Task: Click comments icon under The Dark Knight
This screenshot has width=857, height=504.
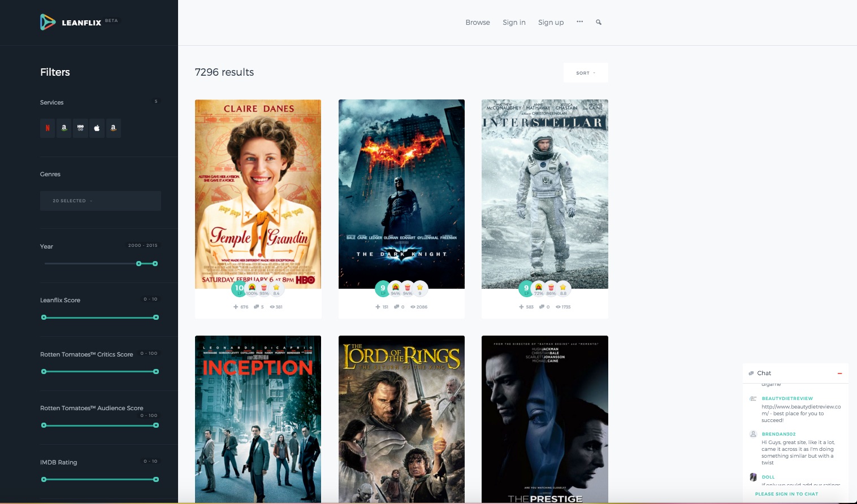Action: (396, 307)
